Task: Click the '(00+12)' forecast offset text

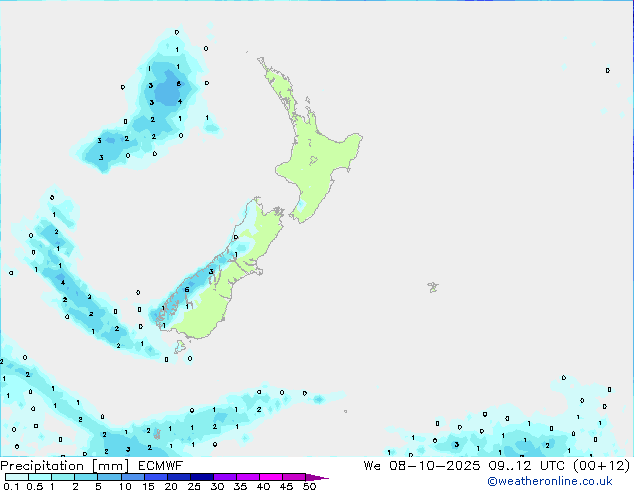Action: click(602, 466)
